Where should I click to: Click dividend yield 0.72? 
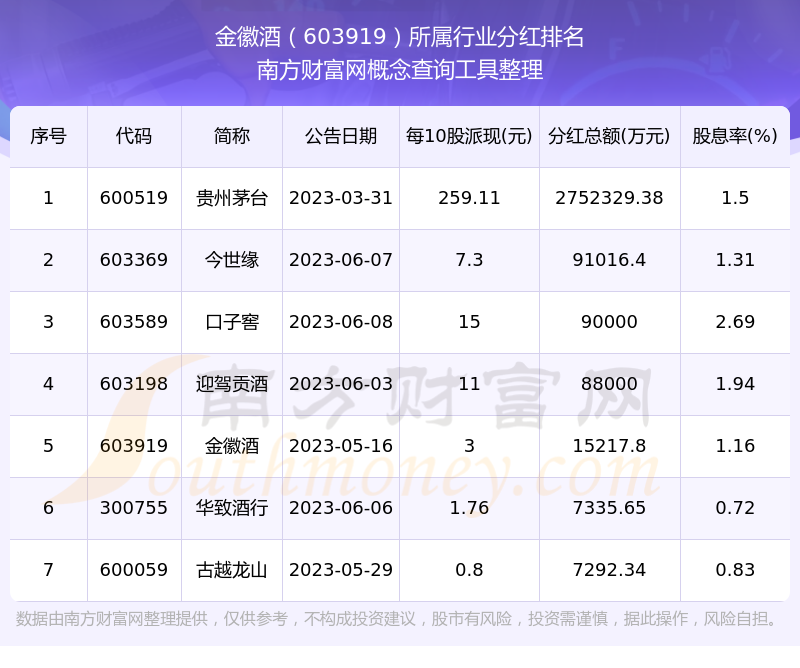pyautogui.click(x=735, y=508)
